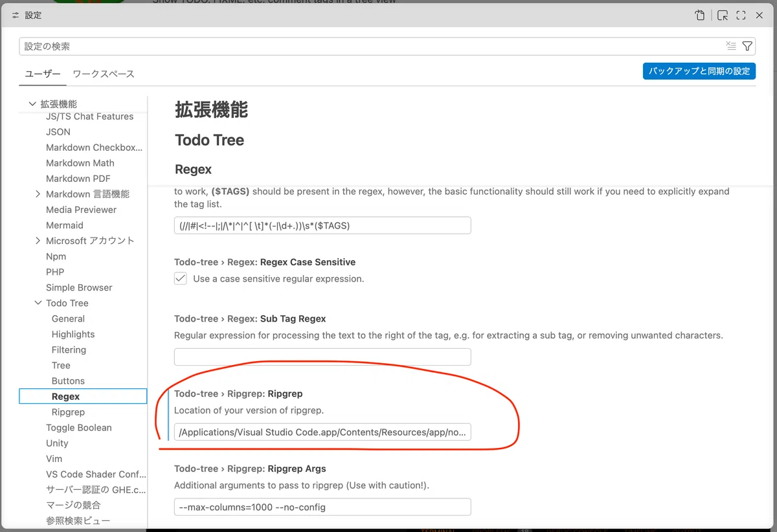Viewport: 777px width, 532px height.
Task: Select マージの競合 in the tree
Action: [73, 505]
